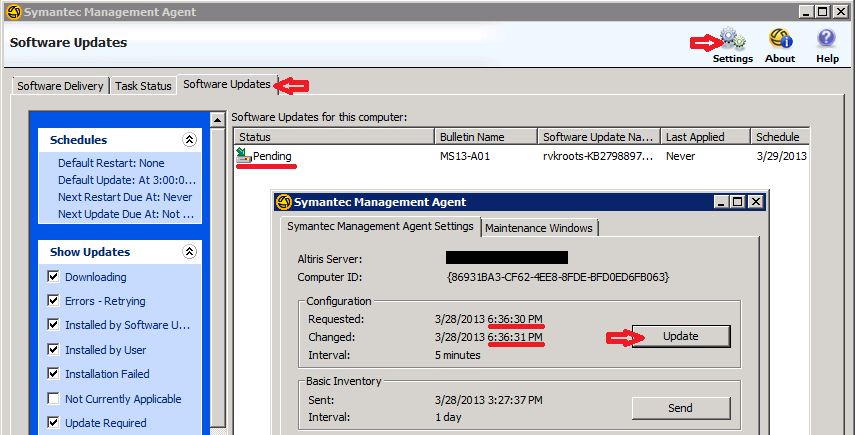
Task: Click the 5 minutes interval value
Action: click(457, 355)
